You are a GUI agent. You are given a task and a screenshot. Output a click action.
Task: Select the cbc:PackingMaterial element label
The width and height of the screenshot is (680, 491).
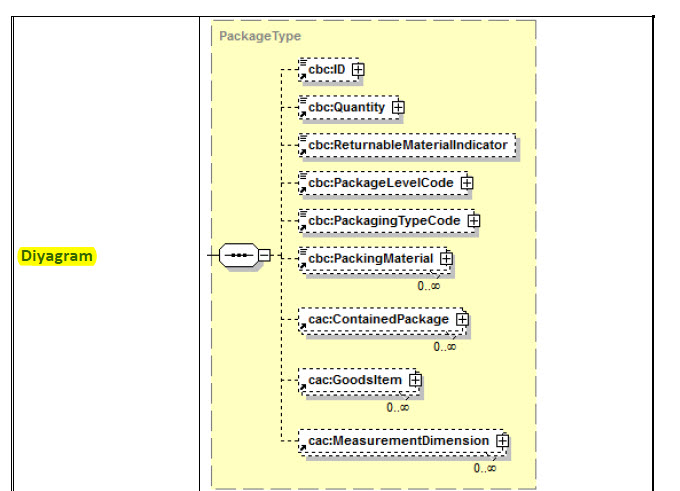[371, 258]
